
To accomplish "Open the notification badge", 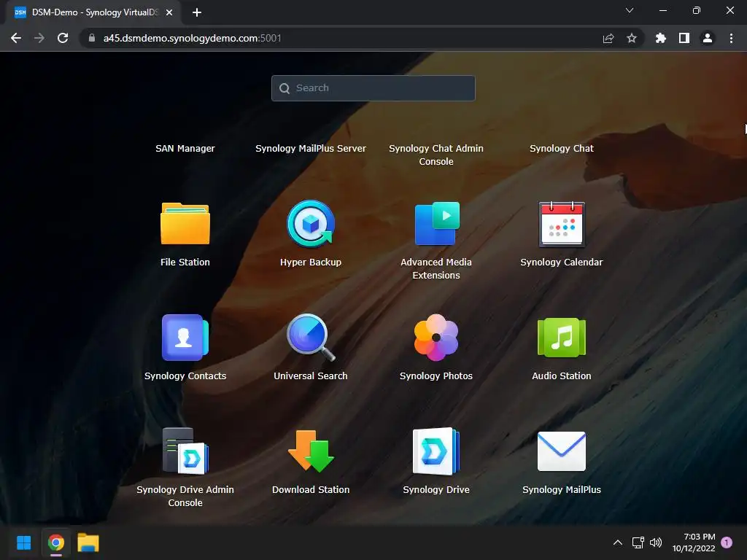I will coord(727,542).
